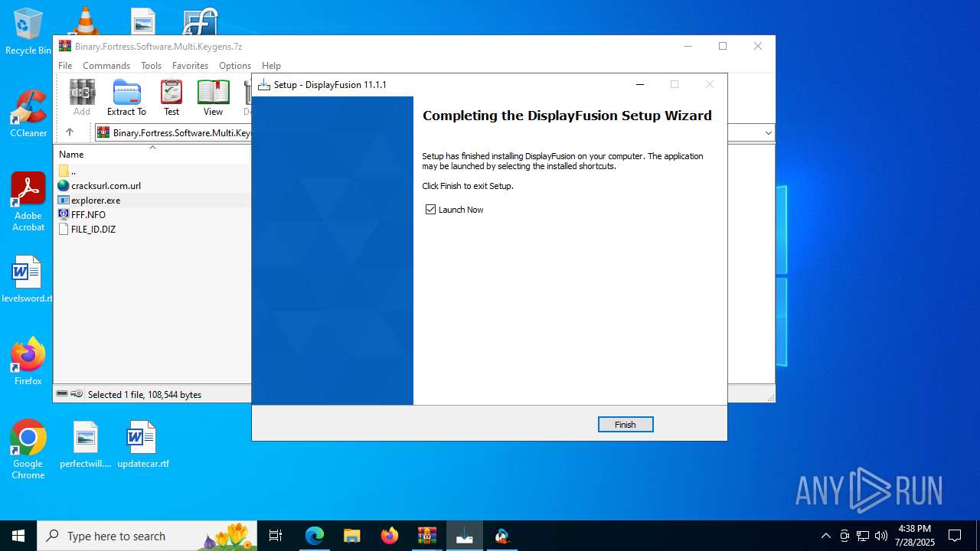Viewport: 980px width, 551px height.
Task: Open the Favorites menu in WinRAR
Action: pyautogui.click(x=190, y=66)
